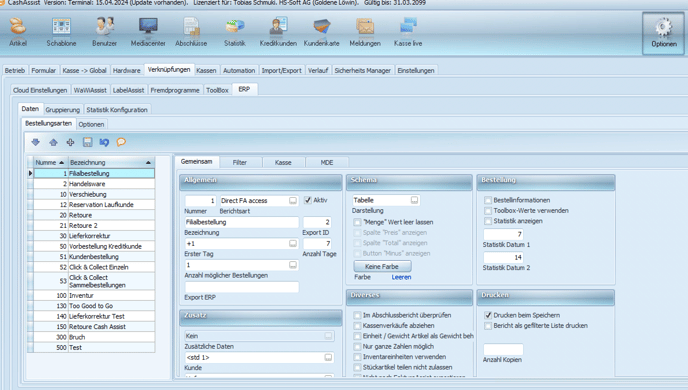688x390 pixels.
Task: Select the Too Good to Go row
Action: [94, 306]
